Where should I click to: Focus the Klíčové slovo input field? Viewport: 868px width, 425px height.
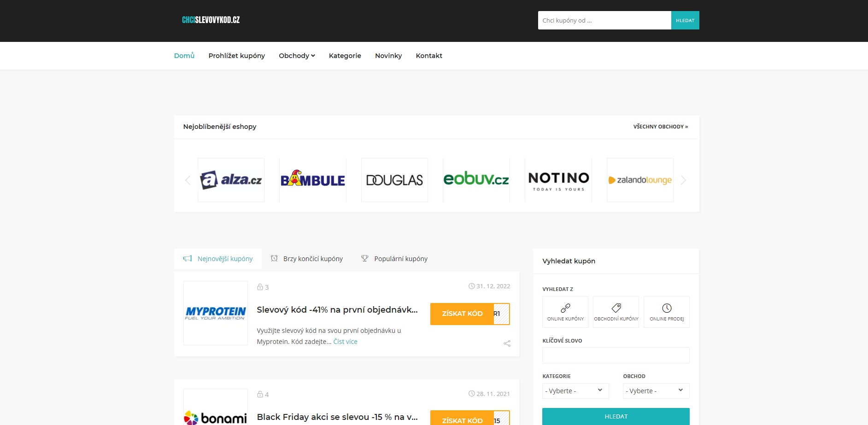(616, 355)
